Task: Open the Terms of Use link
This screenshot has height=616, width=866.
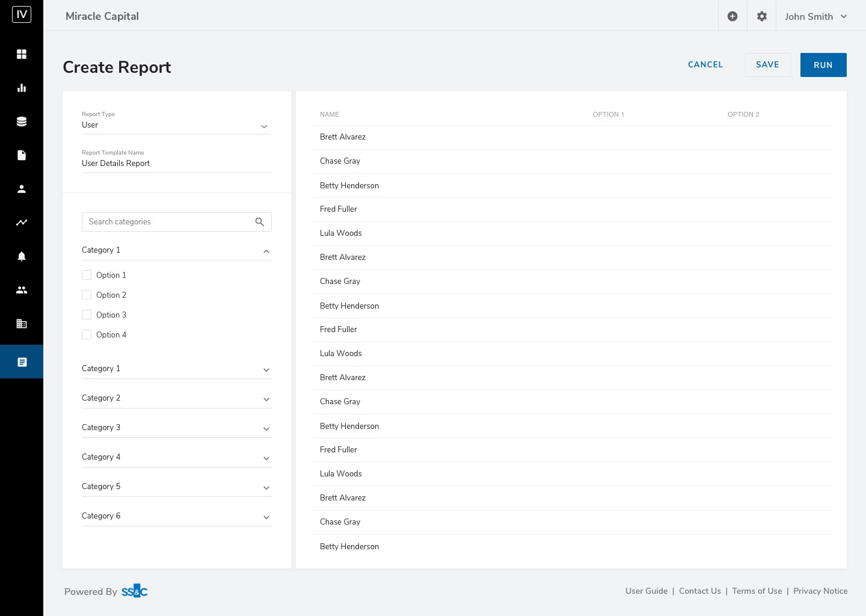Action: point(757,591)
